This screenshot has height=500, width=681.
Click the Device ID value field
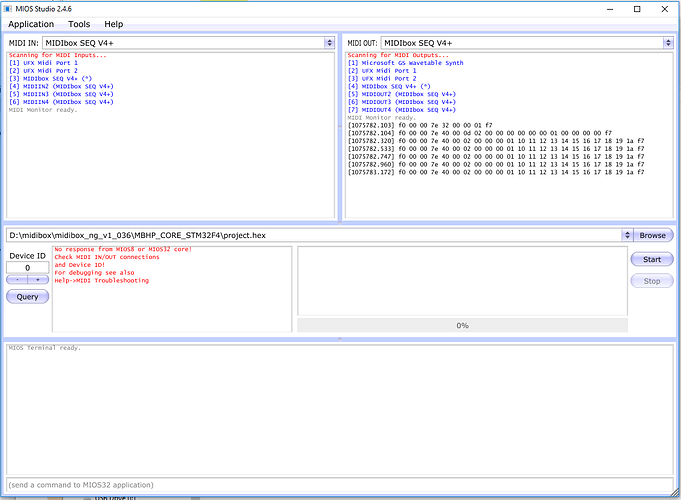click(27, 268)
